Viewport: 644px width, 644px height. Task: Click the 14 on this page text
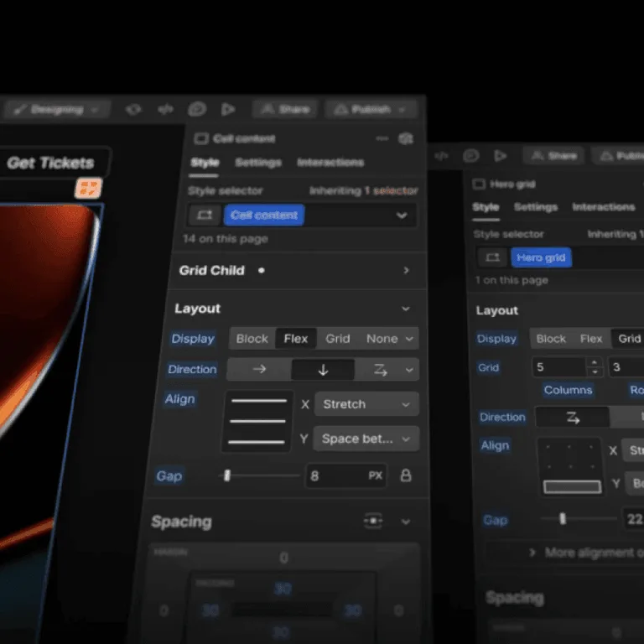(x=226, y=239)
